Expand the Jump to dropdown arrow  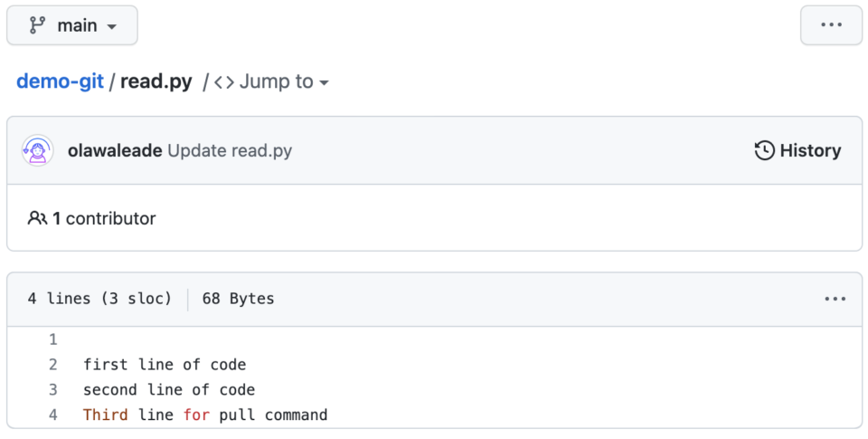click(x=324, y=82)
